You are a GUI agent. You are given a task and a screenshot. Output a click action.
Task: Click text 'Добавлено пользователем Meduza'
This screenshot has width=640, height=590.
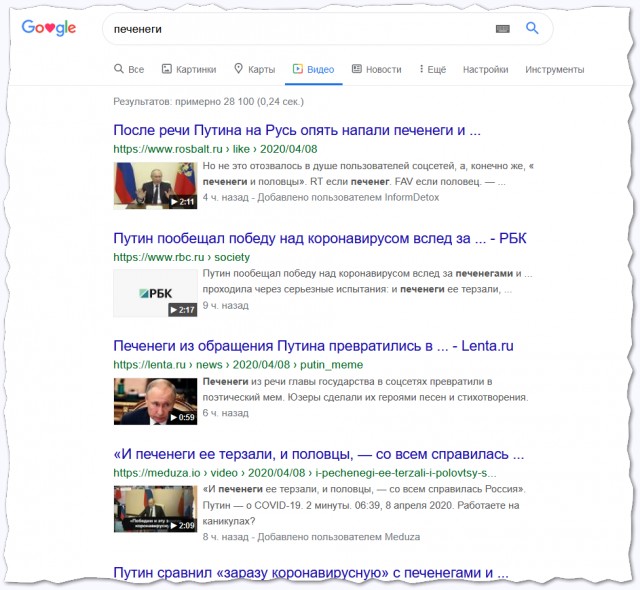(338, 537)
